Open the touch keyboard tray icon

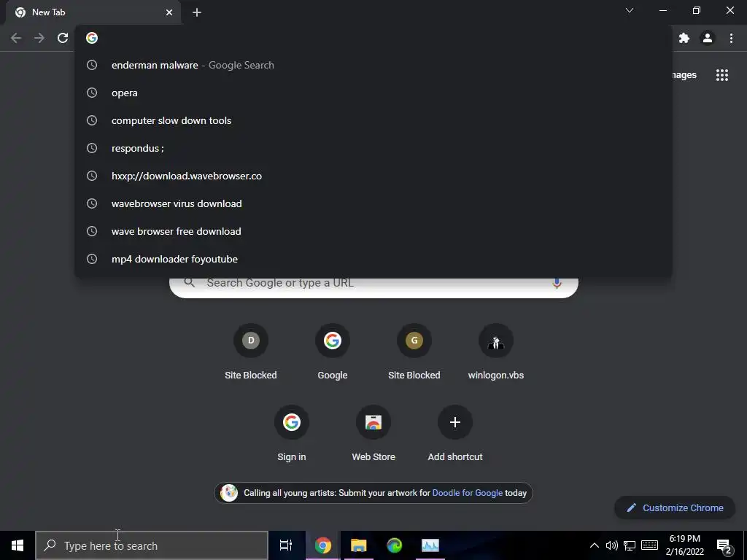point(649,545)
